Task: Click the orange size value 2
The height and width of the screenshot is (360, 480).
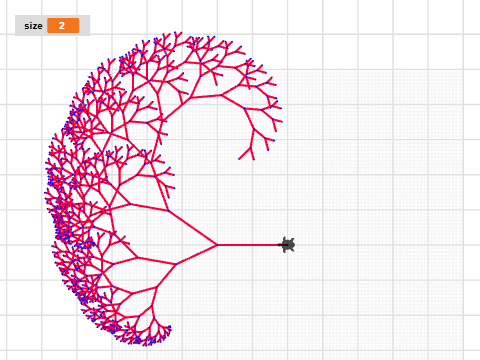Action: coord(63,26)
